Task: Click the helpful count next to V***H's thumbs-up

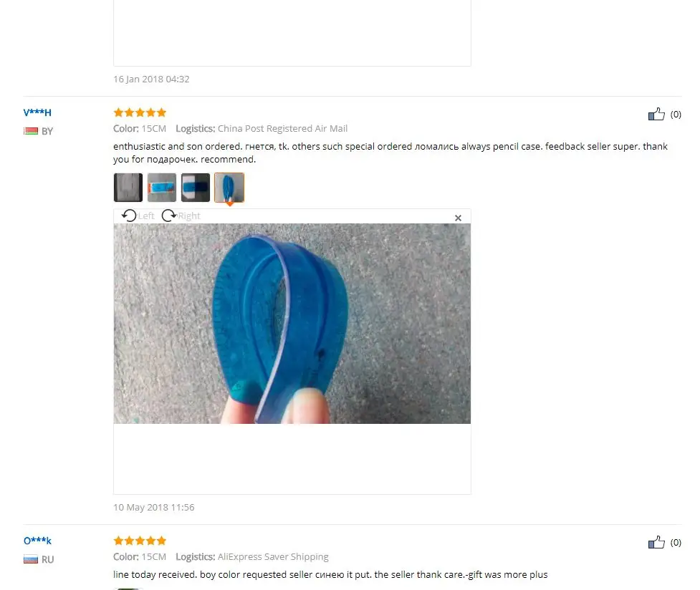Action: [676, 115]
